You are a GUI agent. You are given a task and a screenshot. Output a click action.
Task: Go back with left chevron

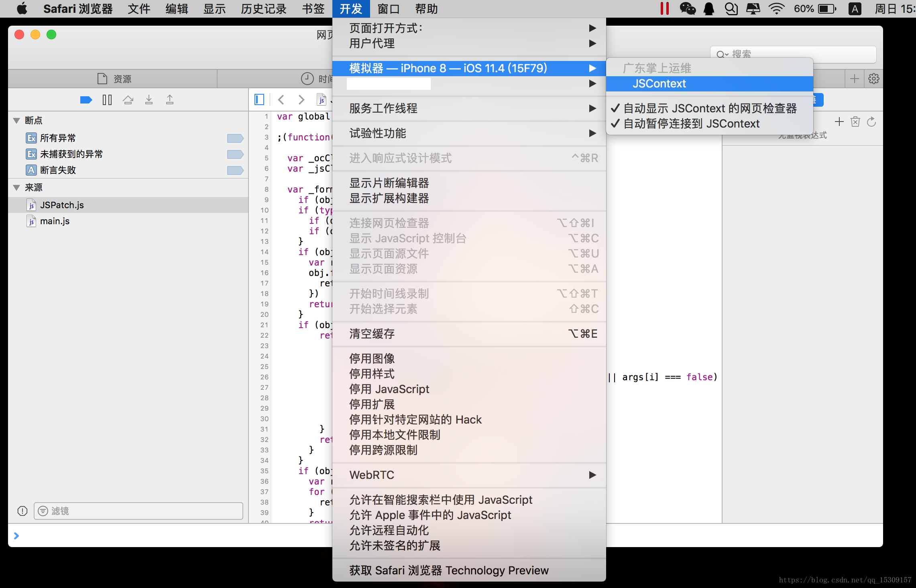click(281, 99)
